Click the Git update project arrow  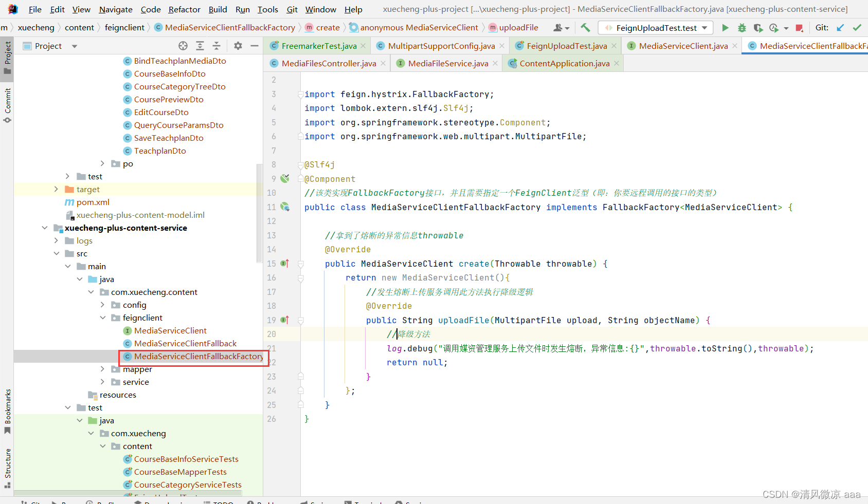coord(840,28)
